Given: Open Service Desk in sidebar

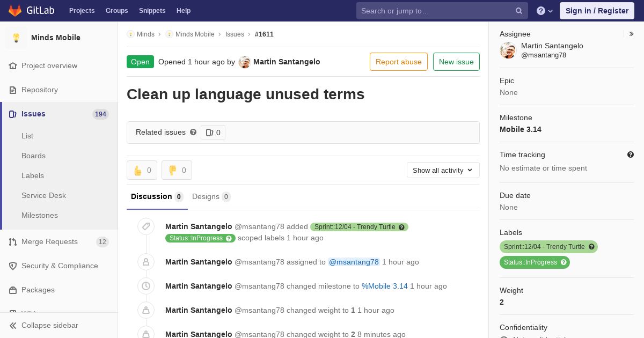Looking at the screenshot, I should [43, 195].
